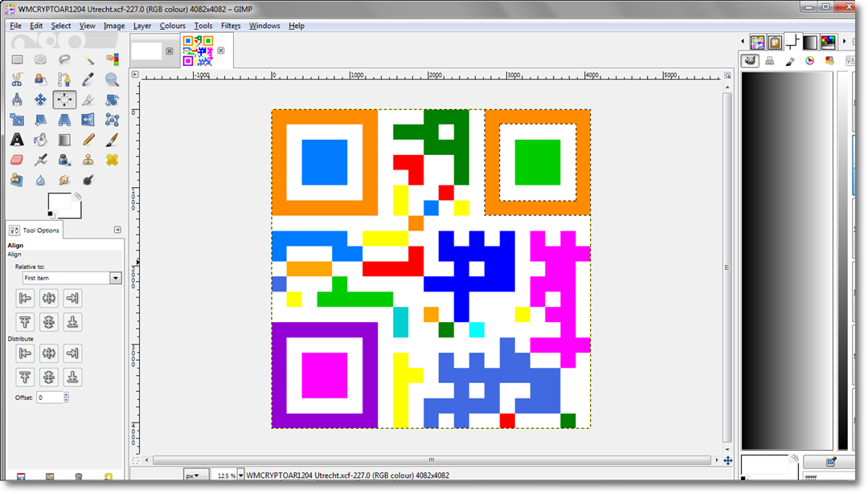
Task: Pick the Colour Picker eyedropper tool
Action: 88,80
